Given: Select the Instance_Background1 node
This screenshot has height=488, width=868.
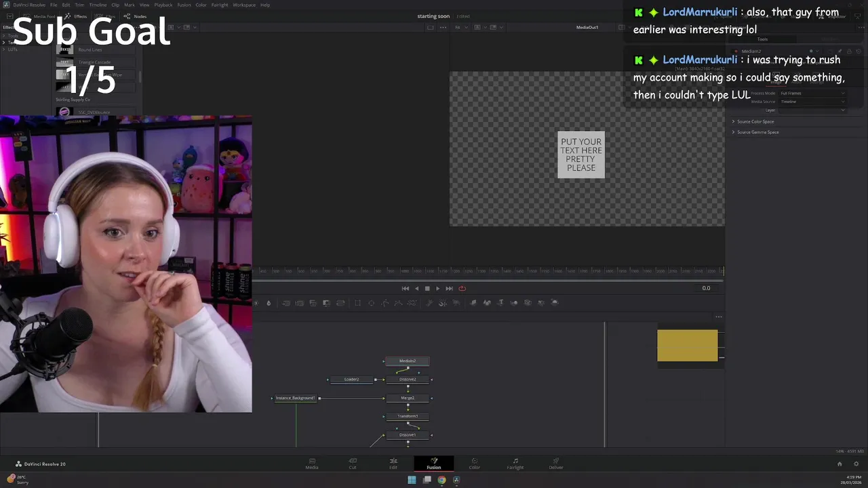Looking at the screenshot, I should 296,398.
